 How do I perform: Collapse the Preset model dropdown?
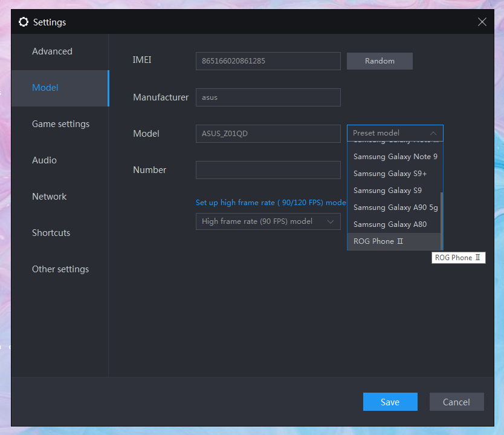coord(395,133)
